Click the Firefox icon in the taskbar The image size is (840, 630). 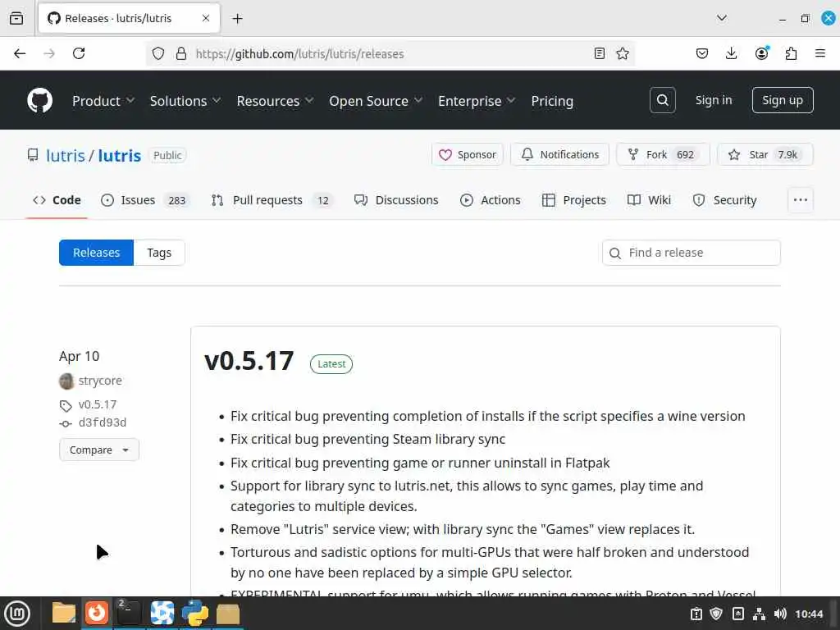(97, 613)
